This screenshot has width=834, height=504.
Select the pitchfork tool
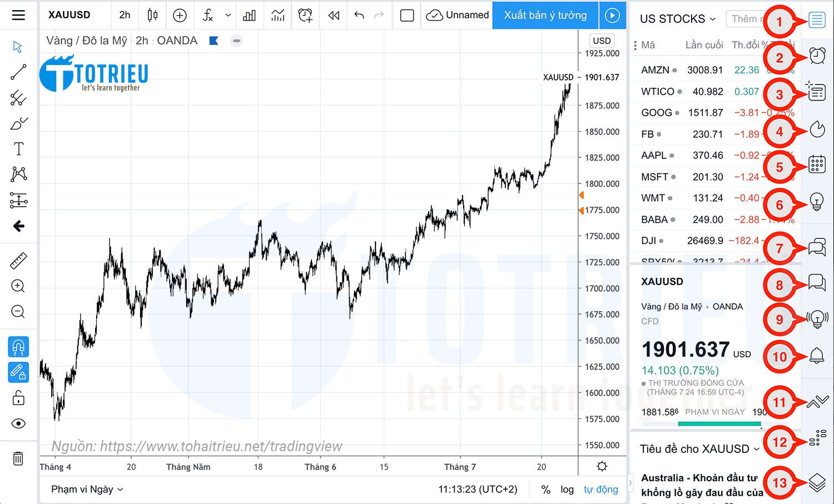[x=18, y=98]
